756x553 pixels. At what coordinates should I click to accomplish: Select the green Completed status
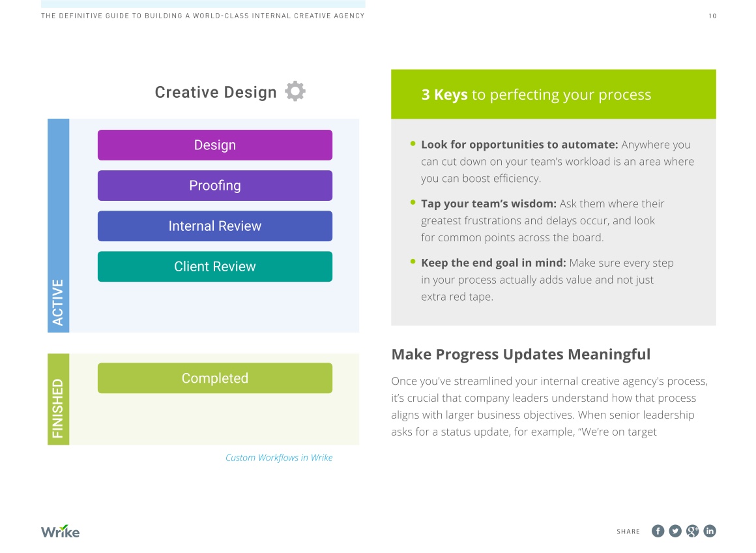click(215, 378)
